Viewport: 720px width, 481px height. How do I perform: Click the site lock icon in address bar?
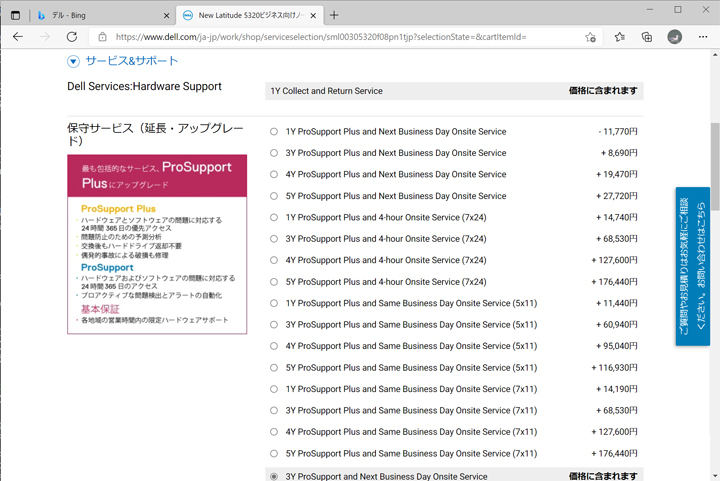pos(102,37)
